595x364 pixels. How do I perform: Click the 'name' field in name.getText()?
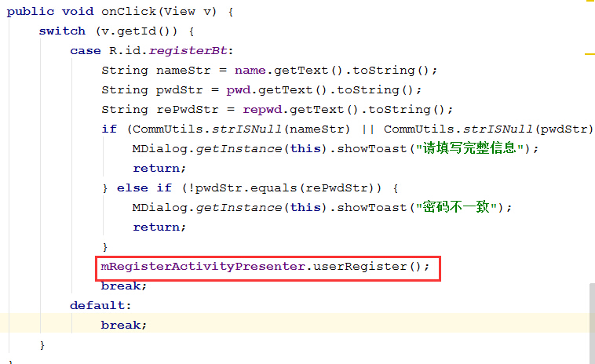tap(250, 71)
